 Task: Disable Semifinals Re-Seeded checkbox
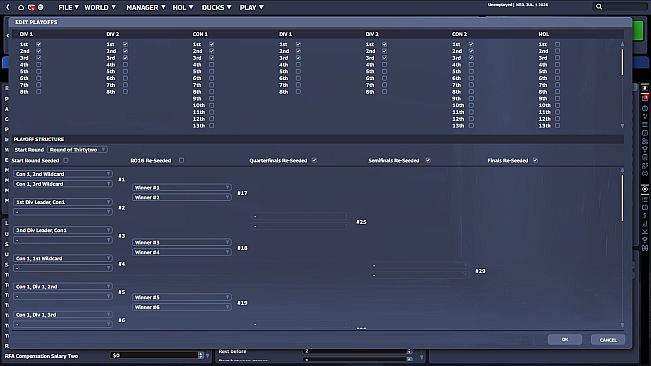(x=428, y=160)
